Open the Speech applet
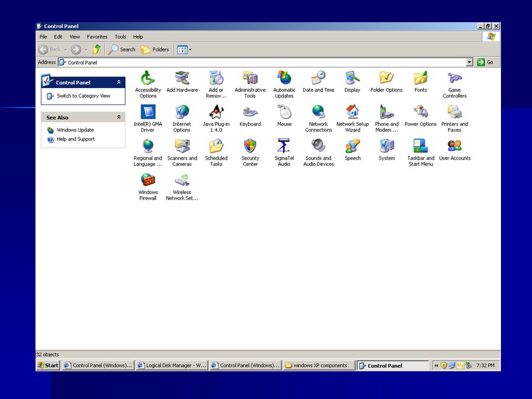The width and height of the screenshot is (532, 399). tap(352, 150)
